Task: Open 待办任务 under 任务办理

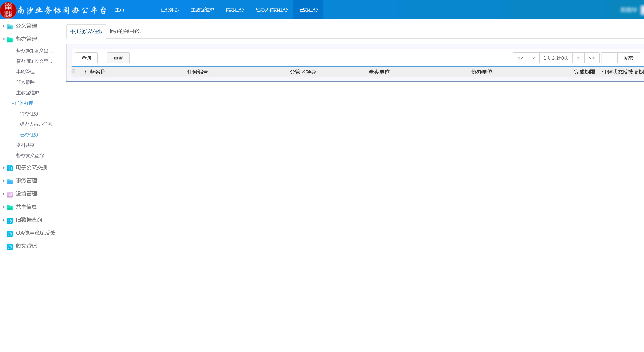Action: (29, 114)
